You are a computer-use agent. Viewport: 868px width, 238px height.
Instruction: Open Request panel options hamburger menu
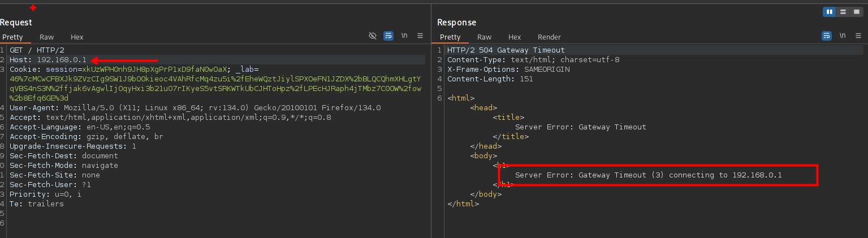tap(420, 36)
